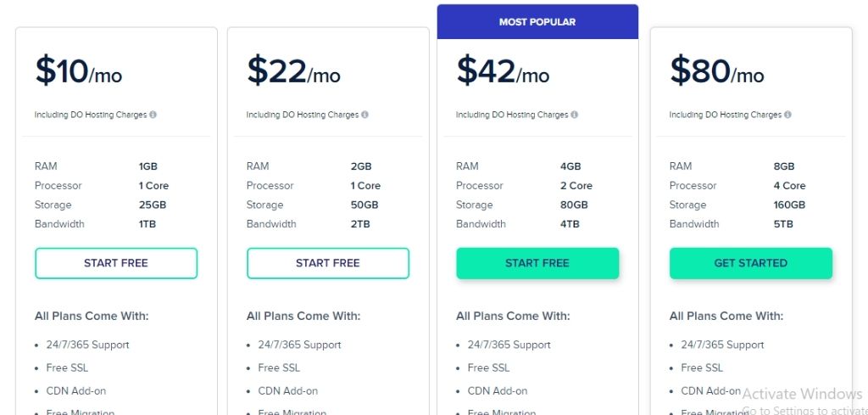
Task: Click info icon beside $10 plan hosting charges
Action: tap(153, 115)
